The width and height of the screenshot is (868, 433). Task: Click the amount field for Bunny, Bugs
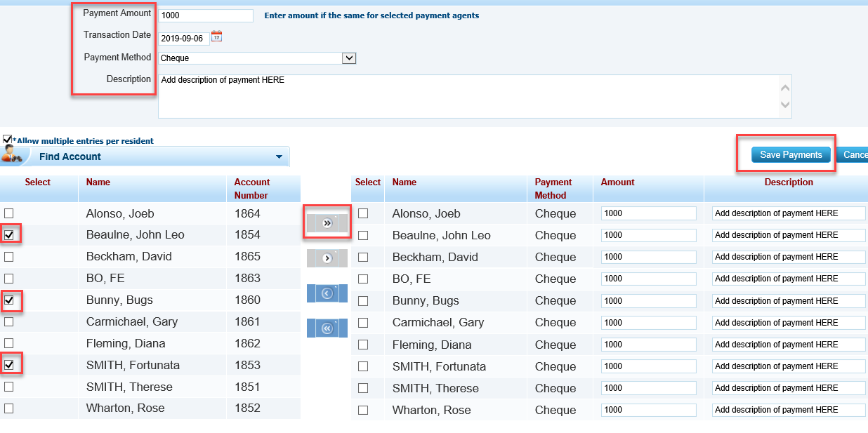(x=648, y=301)
